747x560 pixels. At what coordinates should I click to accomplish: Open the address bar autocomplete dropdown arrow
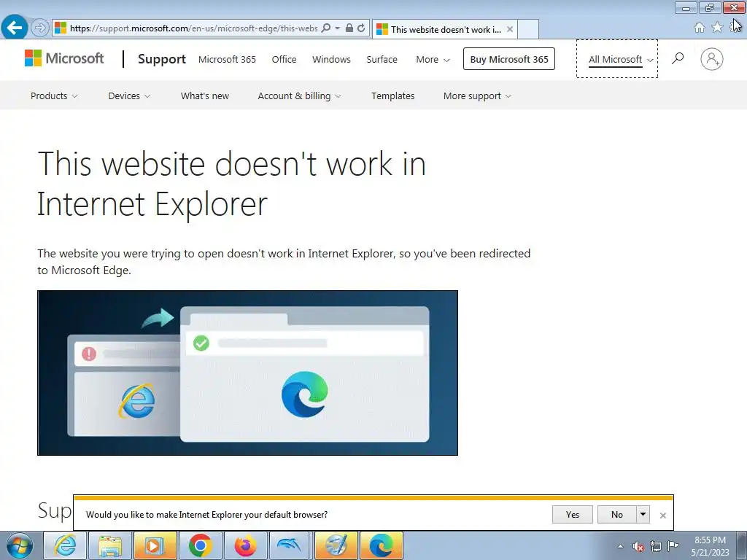point(337,28)
